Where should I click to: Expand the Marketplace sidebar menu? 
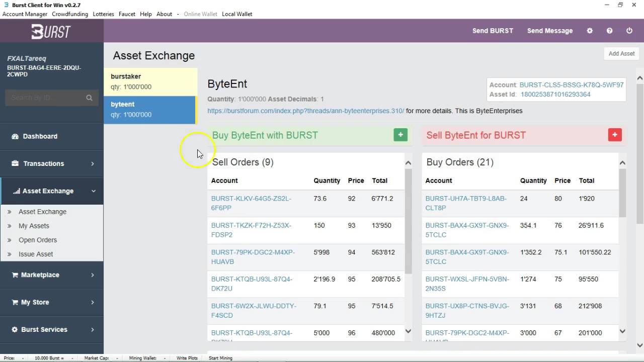(51, 275)
